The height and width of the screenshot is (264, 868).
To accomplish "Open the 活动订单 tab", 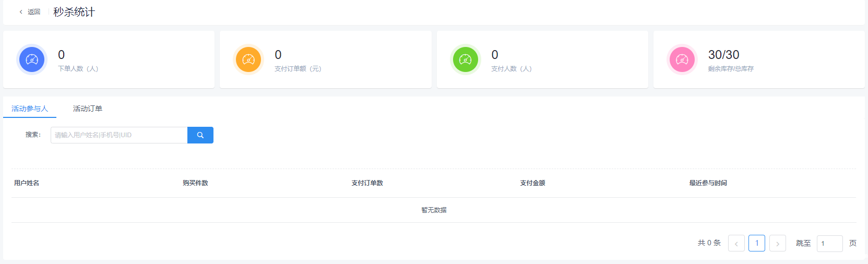I will (88, 109).
